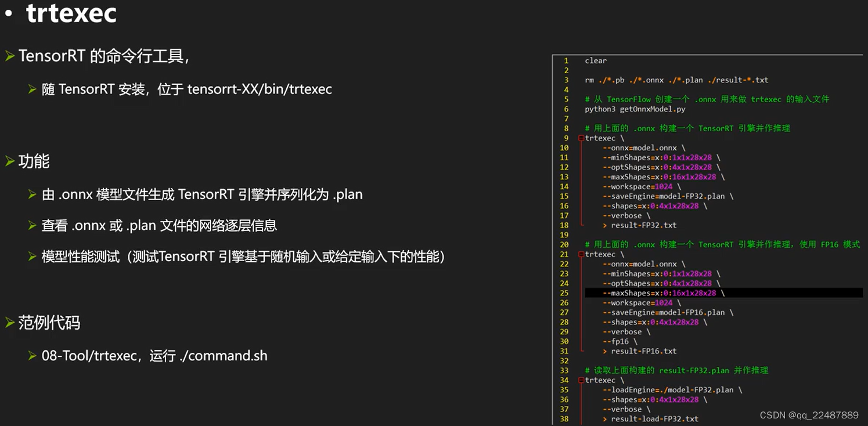Click '--minShapes=x:0:1x1x28x28' on line 11

[661, 157]
